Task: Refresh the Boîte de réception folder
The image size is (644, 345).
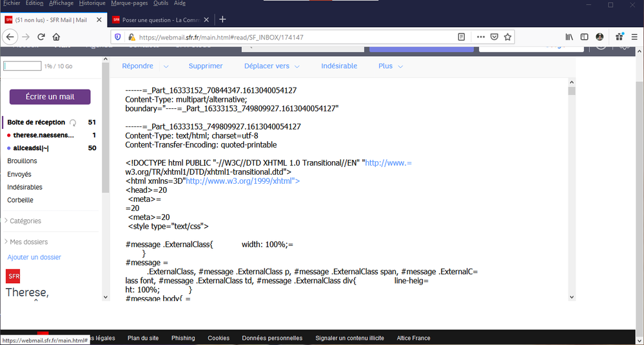Action: (x=73, y=123)
